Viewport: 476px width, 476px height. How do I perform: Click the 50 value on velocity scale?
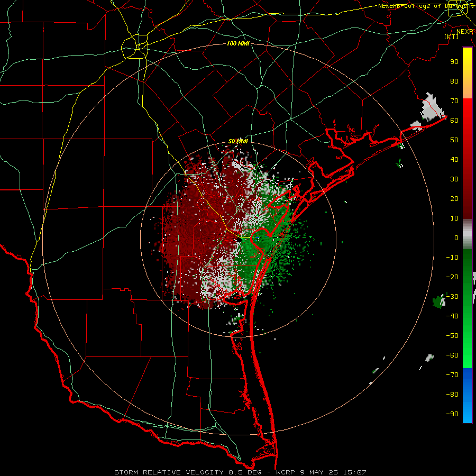[x=454, y=140]
